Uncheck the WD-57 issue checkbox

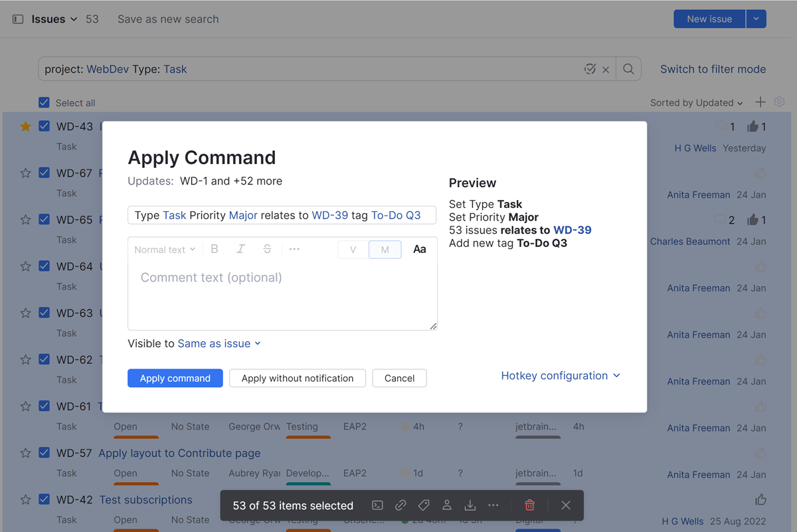[x=44, y=452]
